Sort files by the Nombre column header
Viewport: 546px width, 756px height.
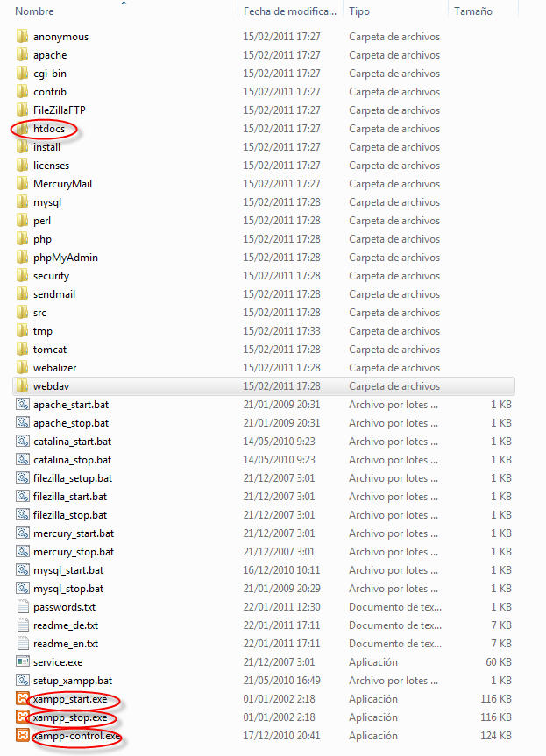[x=35, y=11]
